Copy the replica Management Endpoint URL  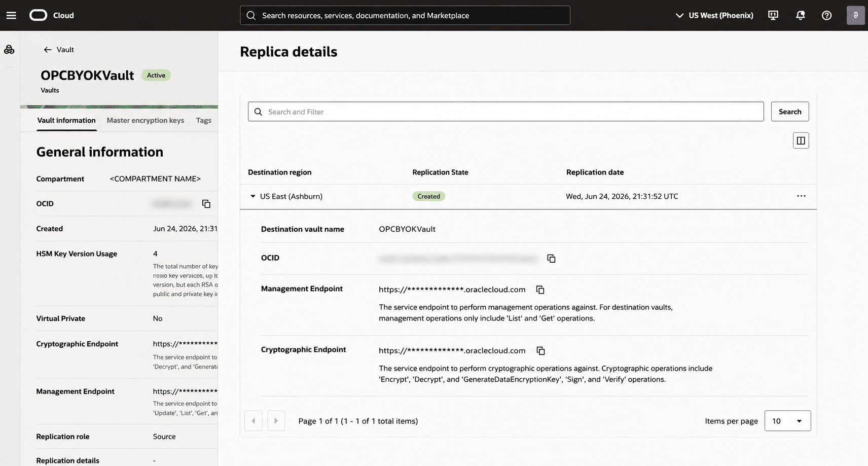pos(540,290)
